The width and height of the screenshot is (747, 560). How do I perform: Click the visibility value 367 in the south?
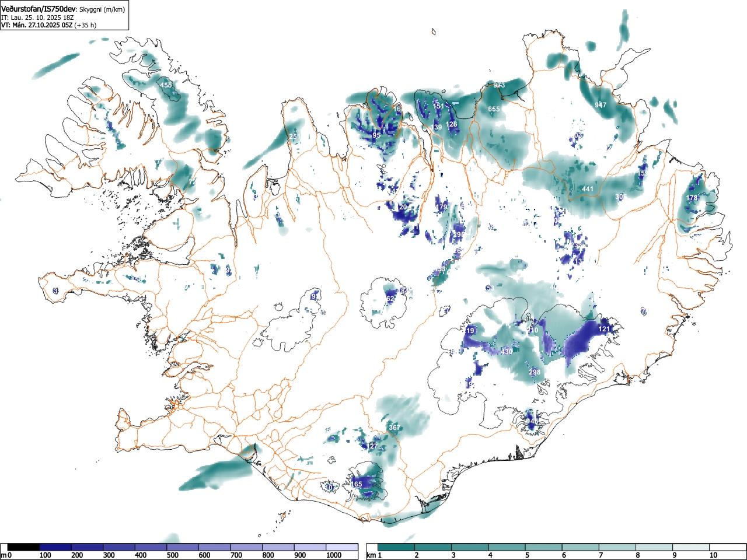395,428
